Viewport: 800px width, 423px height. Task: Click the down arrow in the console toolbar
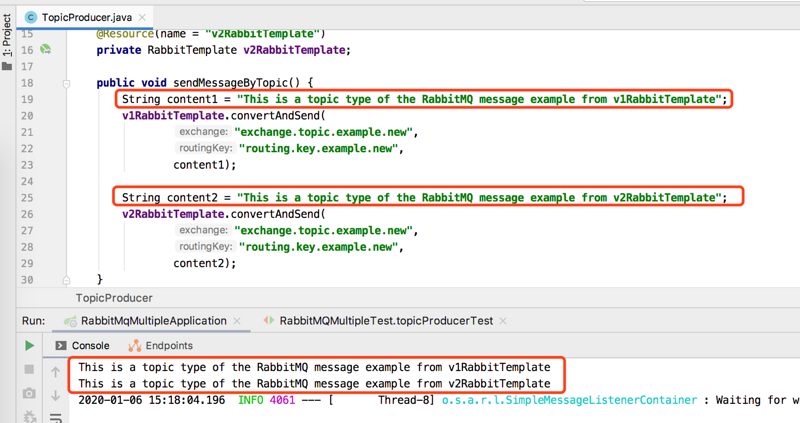coord(56,395)
